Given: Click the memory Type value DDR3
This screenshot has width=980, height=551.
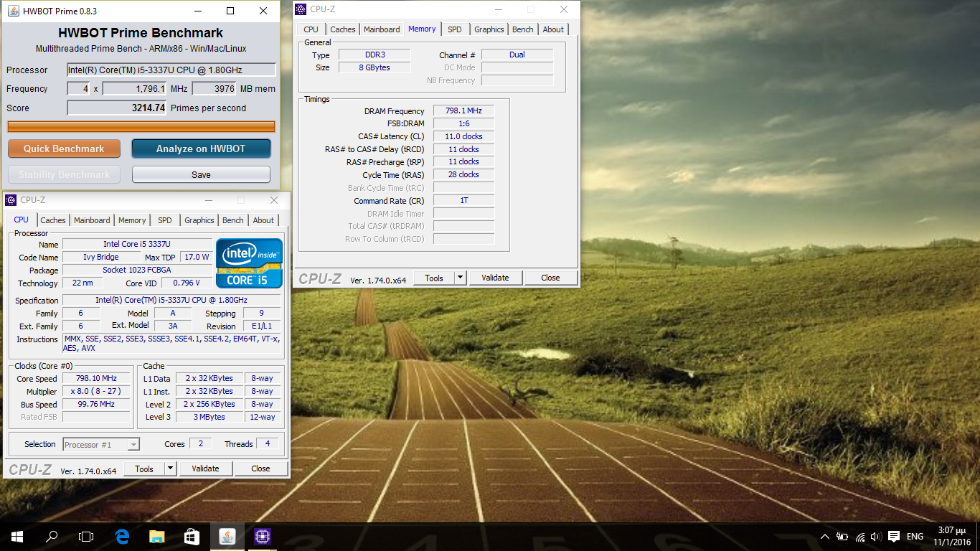Looking at the screenshot, I should pyautogui.click(x=374, y=55).
